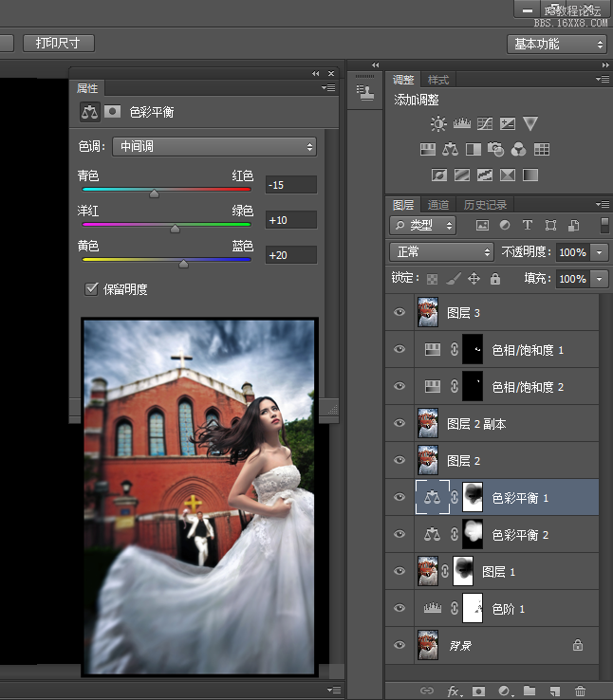The width and height of the screenshot is (613, 700).
Task: Add a Color Lookup adjustment
Action: pyautogui.click(x=542, y=149)
